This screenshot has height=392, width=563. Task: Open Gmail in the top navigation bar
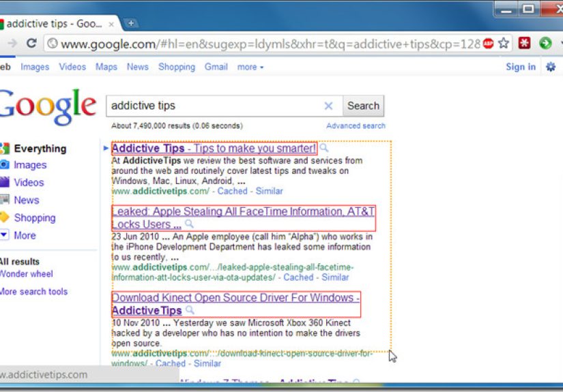216,67
